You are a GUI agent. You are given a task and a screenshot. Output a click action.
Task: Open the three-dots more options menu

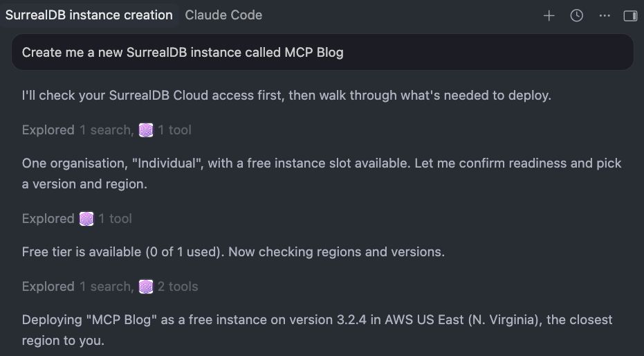pyautogui.click(x=605, y=16)
